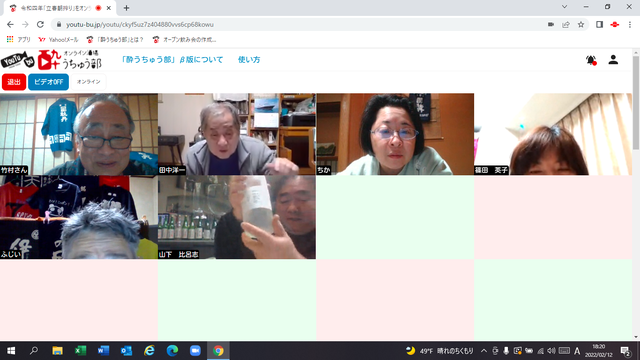Open the volume speaker tray icon

pos(551,351)
